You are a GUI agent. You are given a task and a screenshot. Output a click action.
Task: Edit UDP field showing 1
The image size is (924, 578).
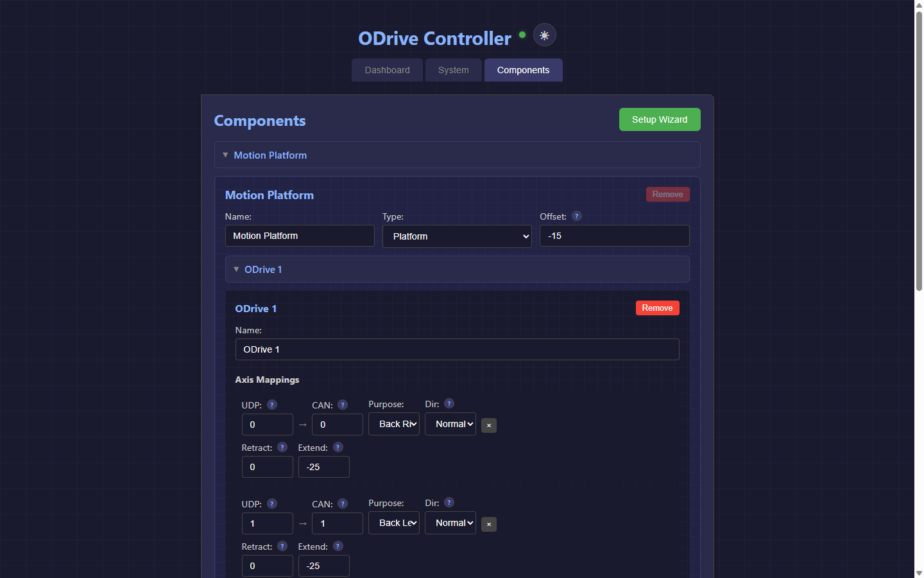(x=268, y=523)
